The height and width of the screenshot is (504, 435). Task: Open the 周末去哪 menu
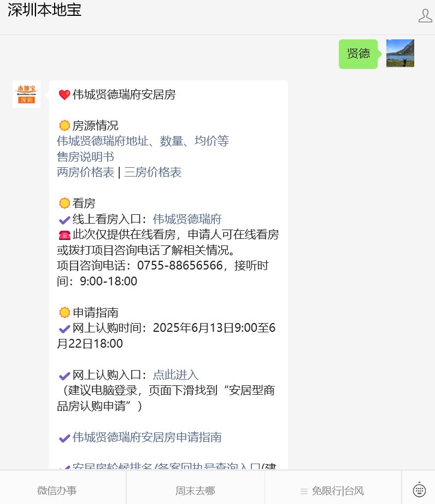[195, 490]
